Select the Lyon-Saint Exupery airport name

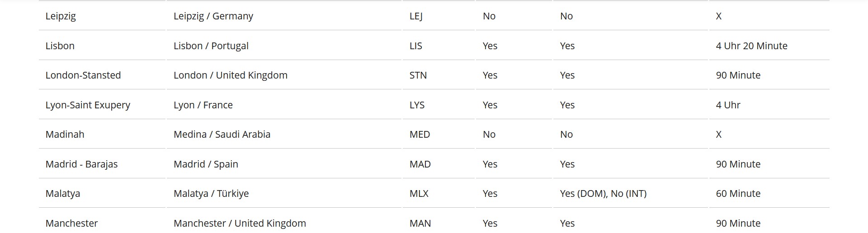[88, 105]
